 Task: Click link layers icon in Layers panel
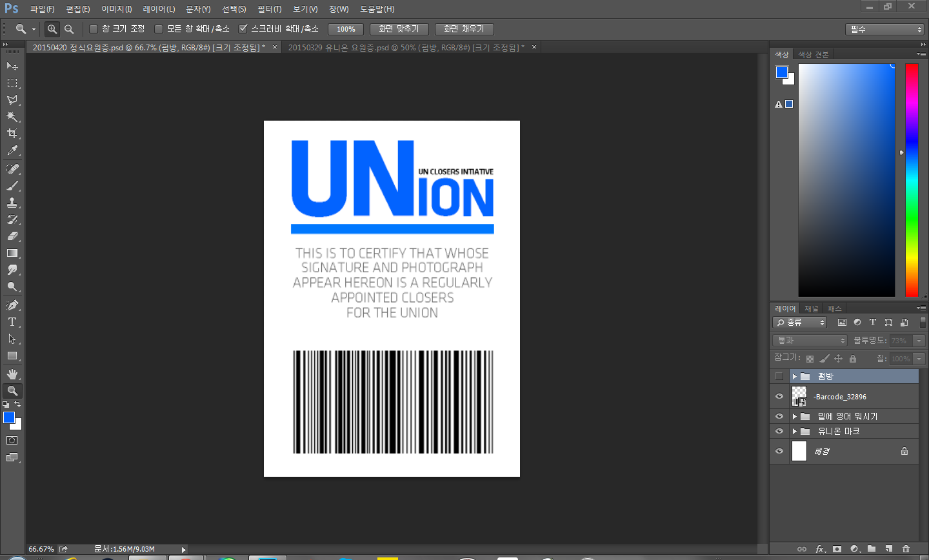tap(802, 549)
